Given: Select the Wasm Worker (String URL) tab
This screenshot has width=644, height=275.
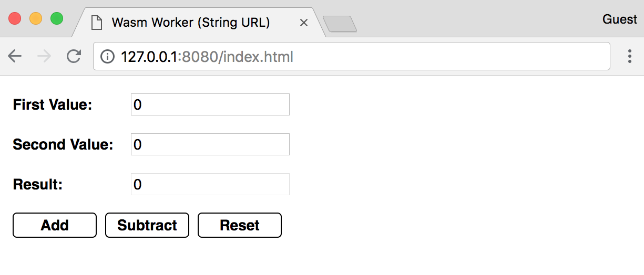Looking at the screenshot, I should pyautogui.click(x=190, y=23).
